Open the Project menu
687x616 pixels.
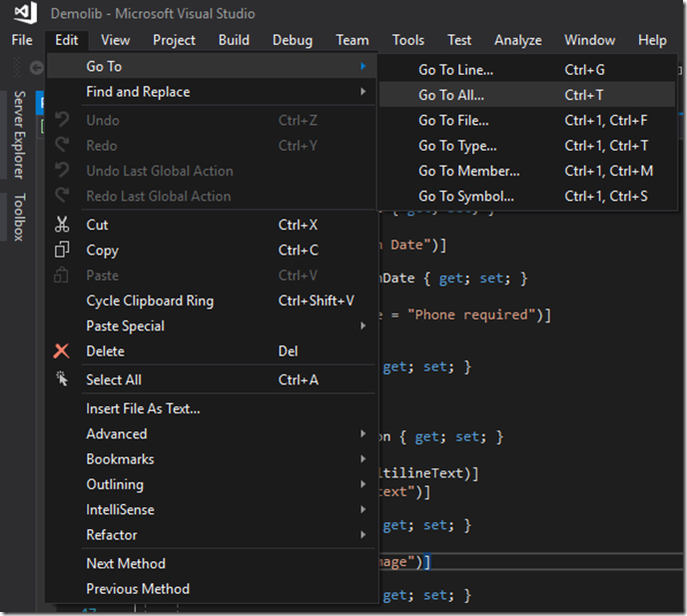point(174,40)
